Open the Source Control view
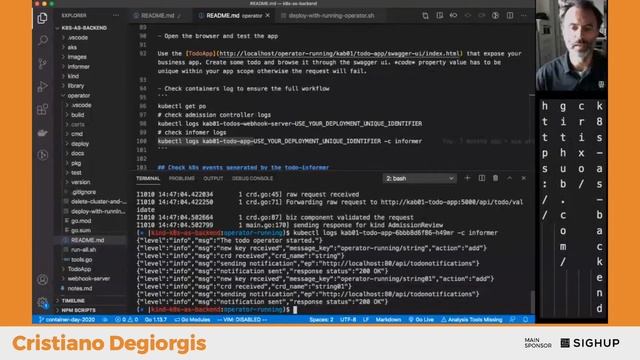Image resolution: width=640 pixels, height=360 pixels. 42,63
